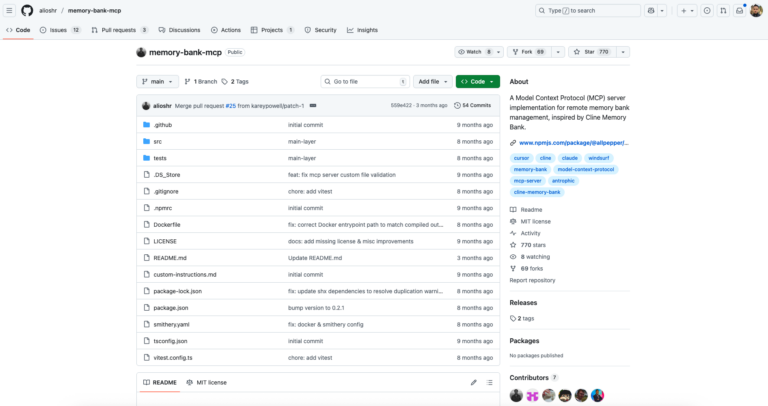Expand commit message ellipsis button
Image resolution: width=768 pixels, height=406 pixels.
(313, 106)
